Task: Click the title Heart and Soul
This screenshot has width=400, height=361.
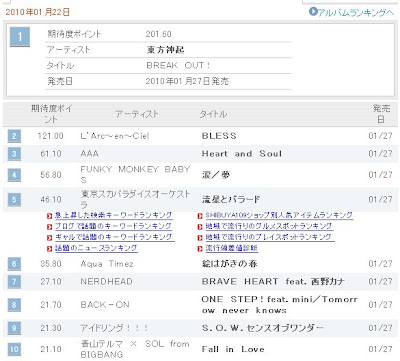Action: (x=242, y=154)
